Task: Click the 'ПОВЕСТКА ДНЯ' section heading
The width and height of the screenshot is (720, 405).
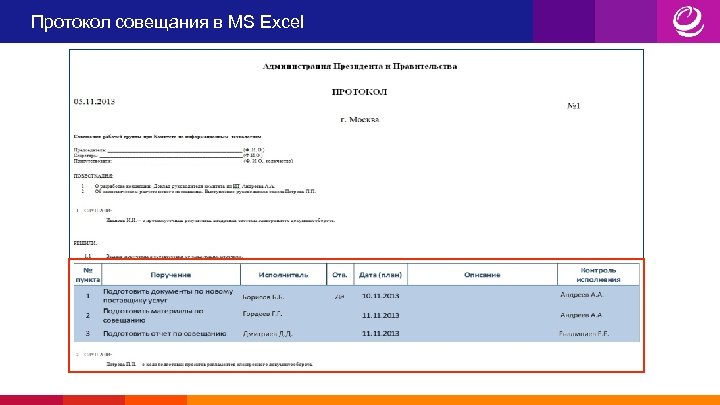Action: 93,176
